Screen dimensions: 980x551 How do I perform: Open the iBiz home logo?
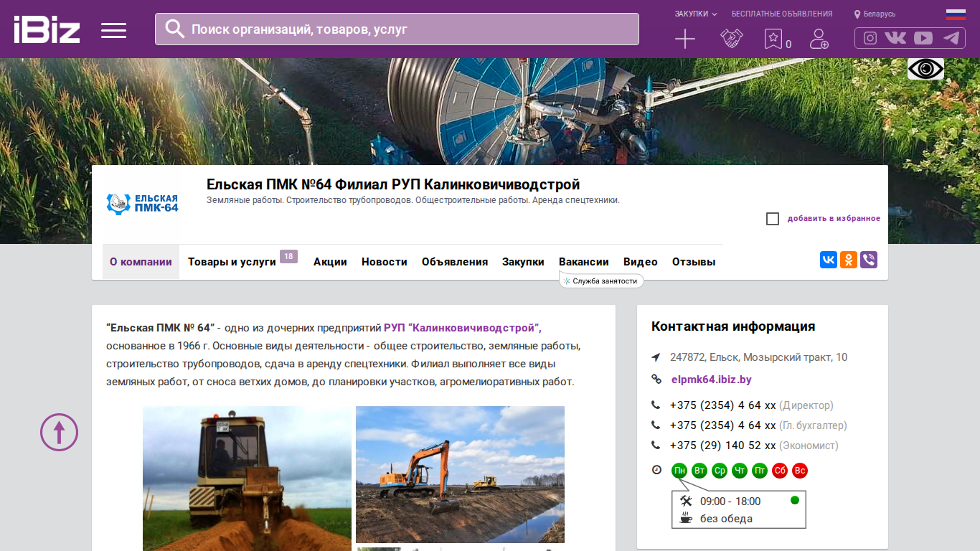[x=47, y=29]
